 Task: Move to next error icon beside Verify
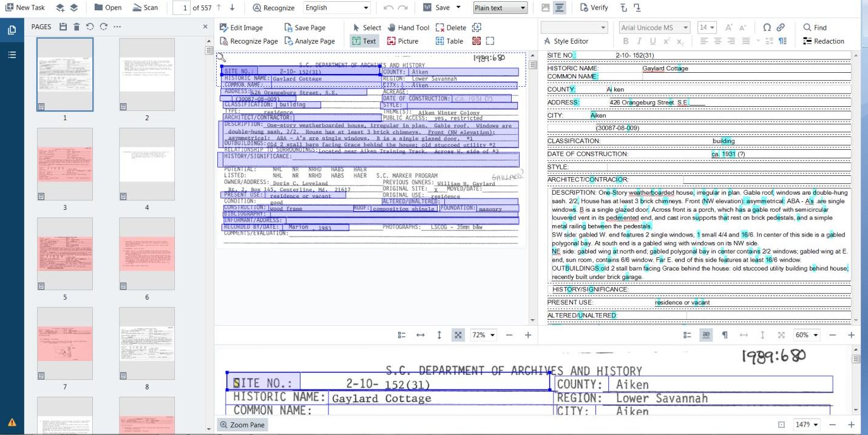tap(637, 8)
